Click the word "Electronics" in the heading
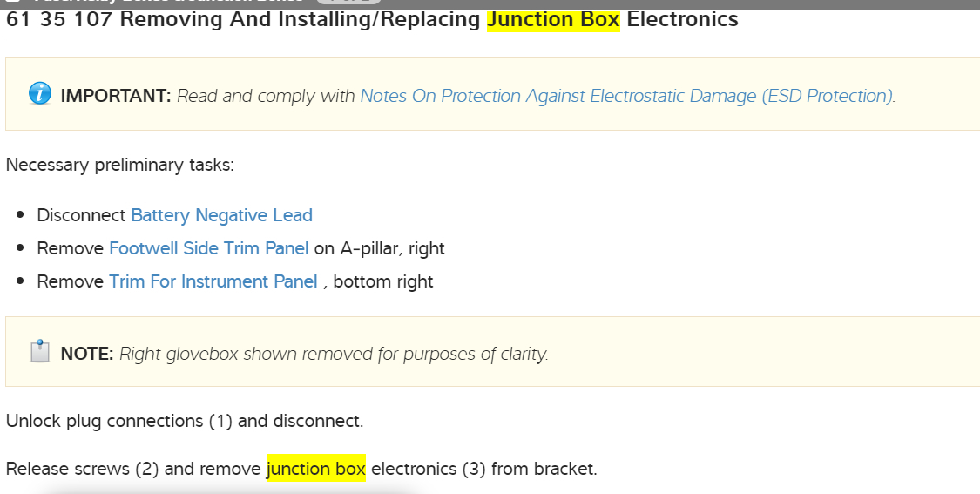 682,19
